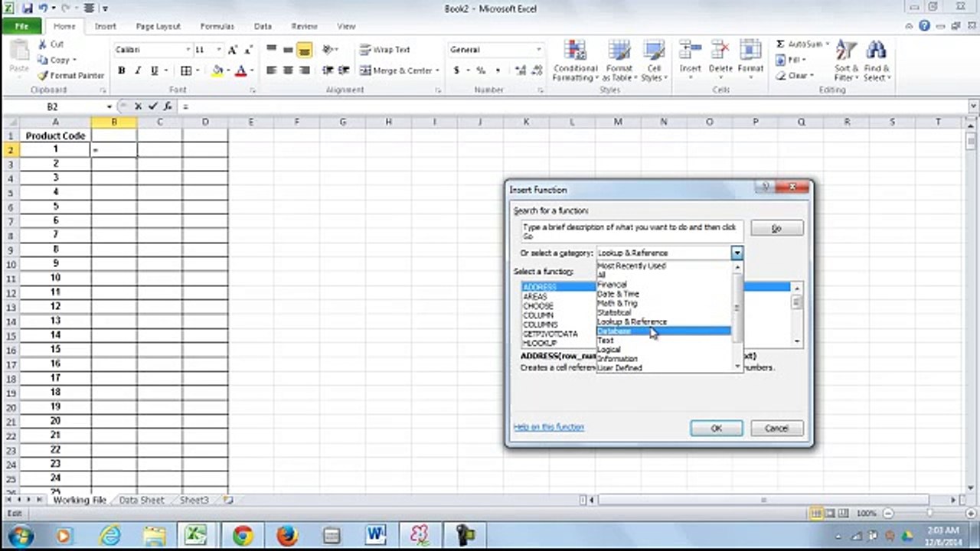
Task: Open the Fill dropdown in Editing group
Action: pyautogui.click(x=791, y=60)
